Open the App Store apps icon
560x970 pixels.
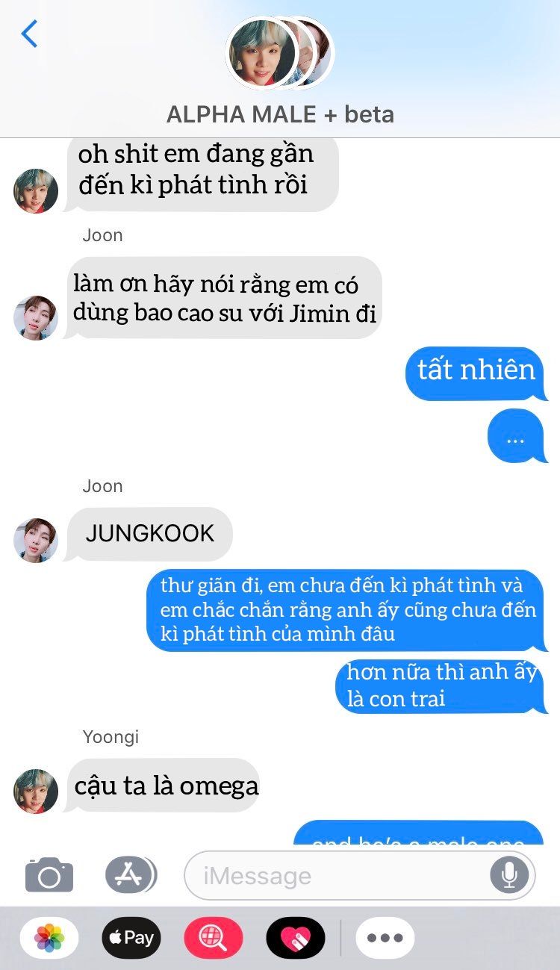[x=131, y=874]
